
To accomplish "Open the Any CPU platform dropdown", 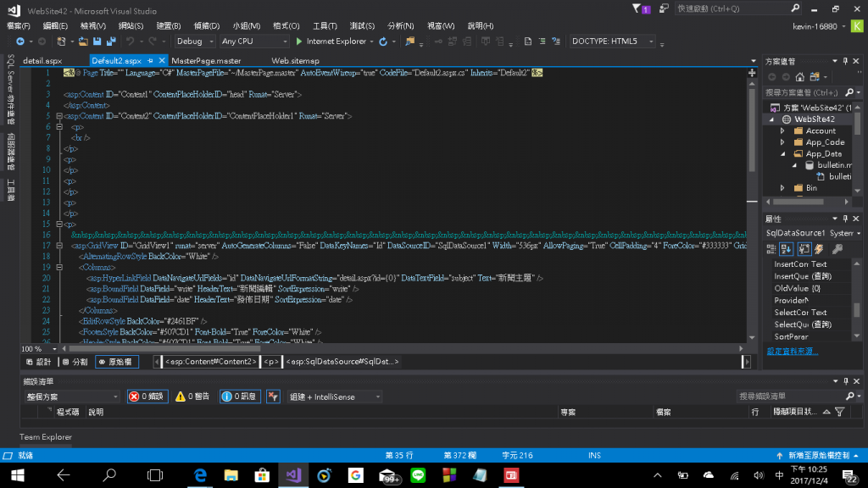I will [254, 42].
